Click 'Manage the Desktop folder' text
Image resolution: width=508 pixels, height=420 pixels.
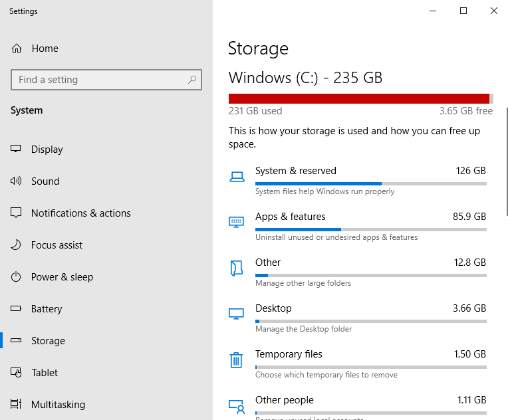(304, 329)
